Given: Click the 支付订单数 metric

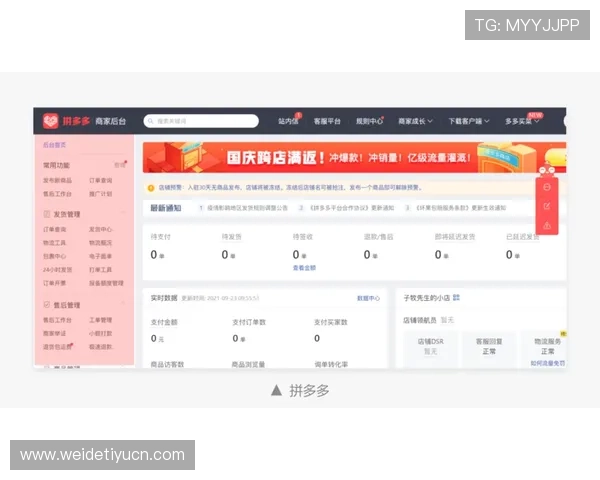Looking at the screenshot, I should (249, 322).
